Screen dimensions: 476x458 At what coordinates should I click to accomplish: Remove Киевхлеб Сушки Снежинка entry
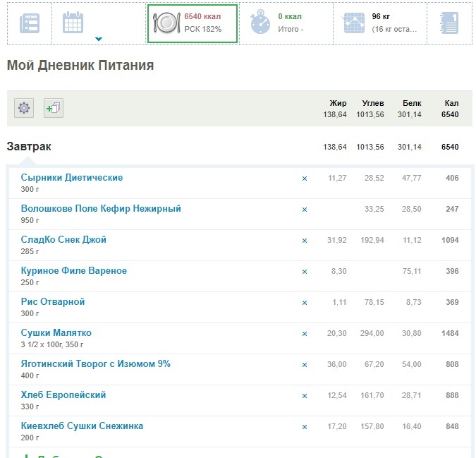click(305, 427)
